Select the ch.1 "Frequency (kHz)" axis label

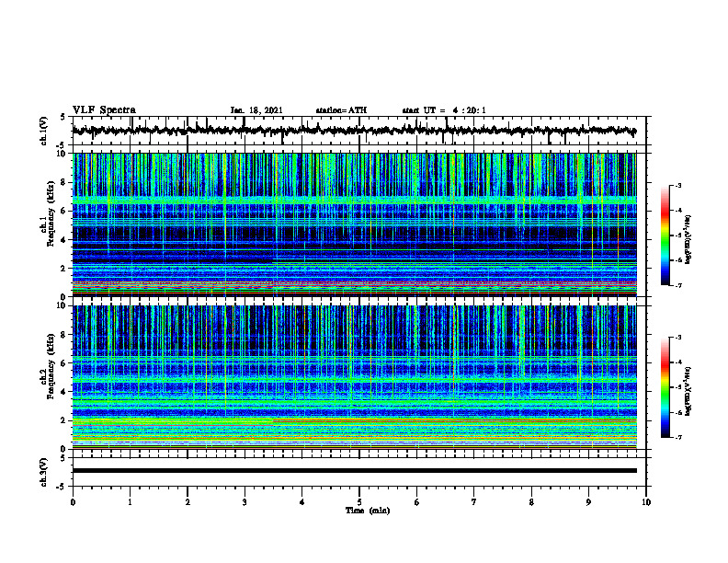coord(51,213)
